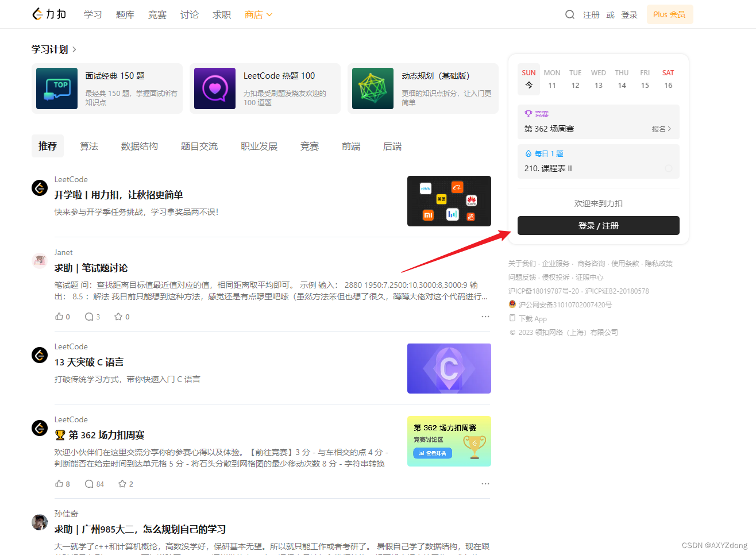756x555 pixels.
Task: Open the LeetCode 热题 100 heart icon
Action: click(215, 88)
